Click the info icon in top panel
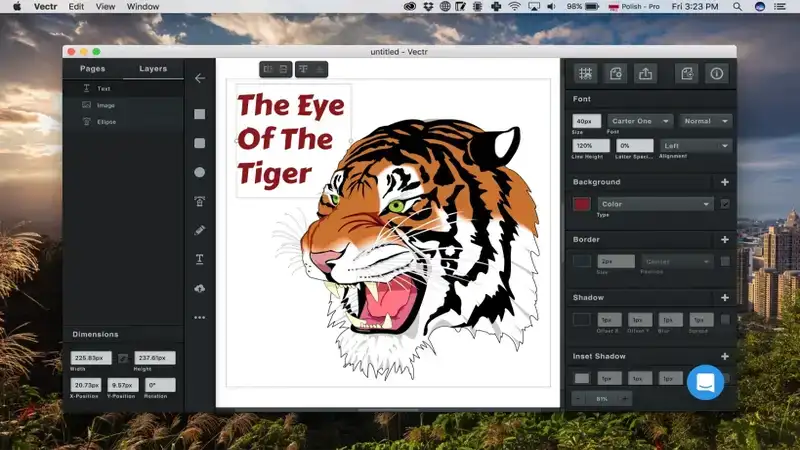Viewport: 800px width, 450px height. click(716, 73)
